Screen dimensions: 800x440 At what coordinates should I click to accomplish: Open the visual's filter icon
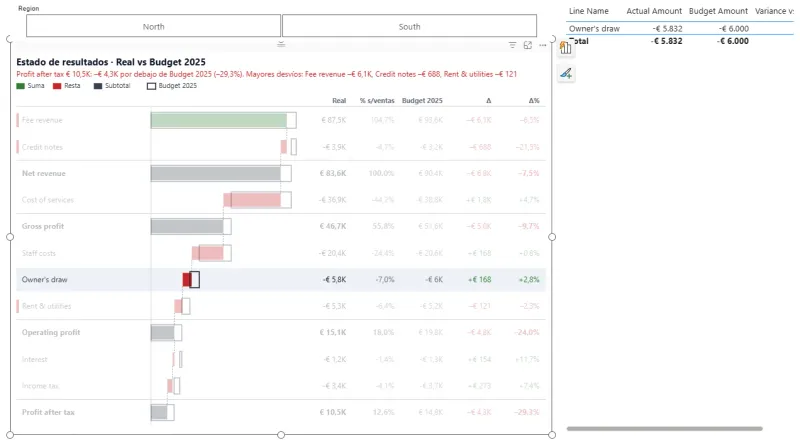pyautogui.click(x=512, y=45)
